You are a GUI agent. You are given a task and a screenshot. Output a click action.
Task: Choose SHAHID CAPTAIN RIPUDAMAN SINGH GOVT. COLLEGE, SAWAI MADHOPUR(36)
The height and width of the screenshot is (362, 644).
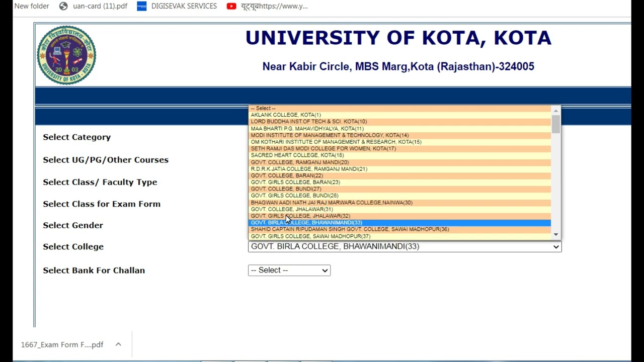(400, 229)
